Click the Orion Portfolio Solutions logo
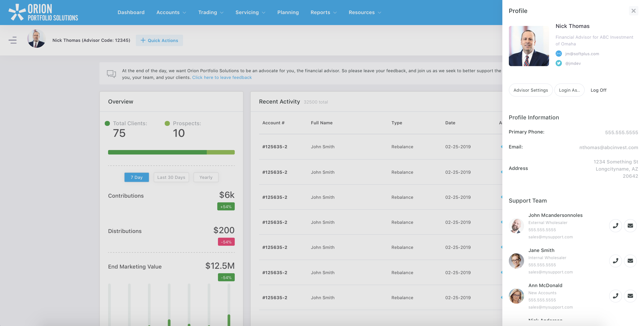Screen dimensions: 644x326 coord(43,12)
